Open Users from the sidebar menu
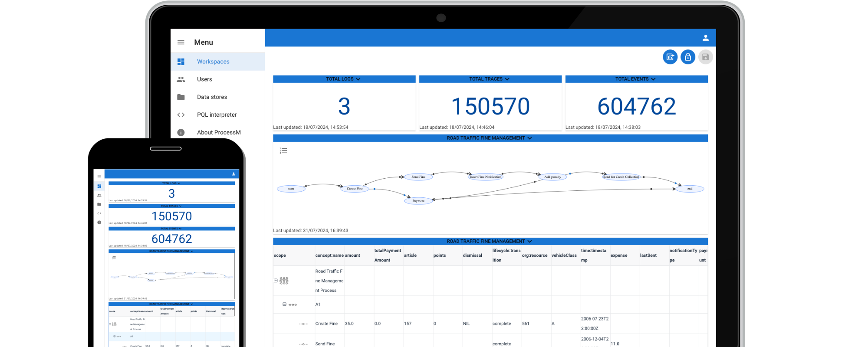Screen dimensions: 868x347 tap(204, 79)
